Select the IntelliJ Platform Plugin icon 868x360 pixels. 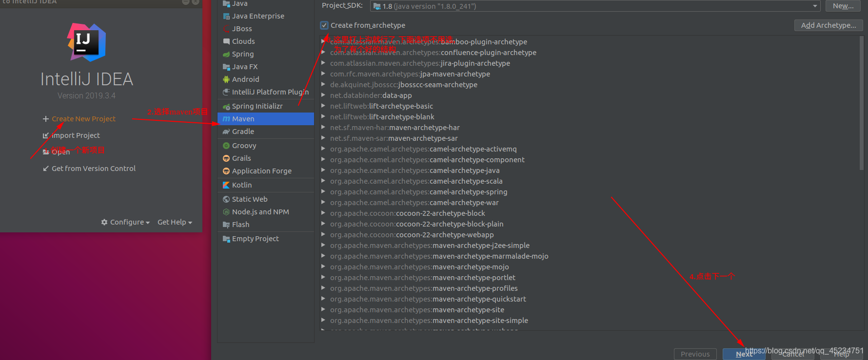click(x=226, y=92)
